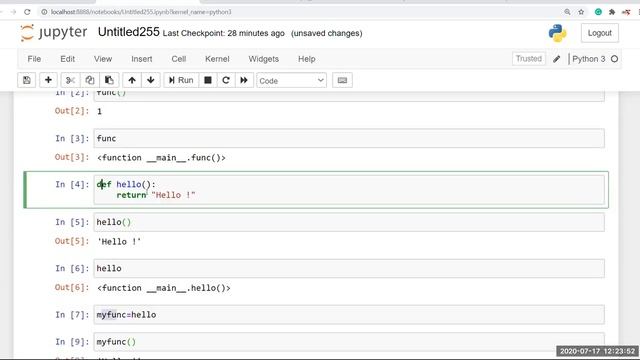Screen dimensions: 640x360
Task: Open the Cell menu
Action: [179, 59]
